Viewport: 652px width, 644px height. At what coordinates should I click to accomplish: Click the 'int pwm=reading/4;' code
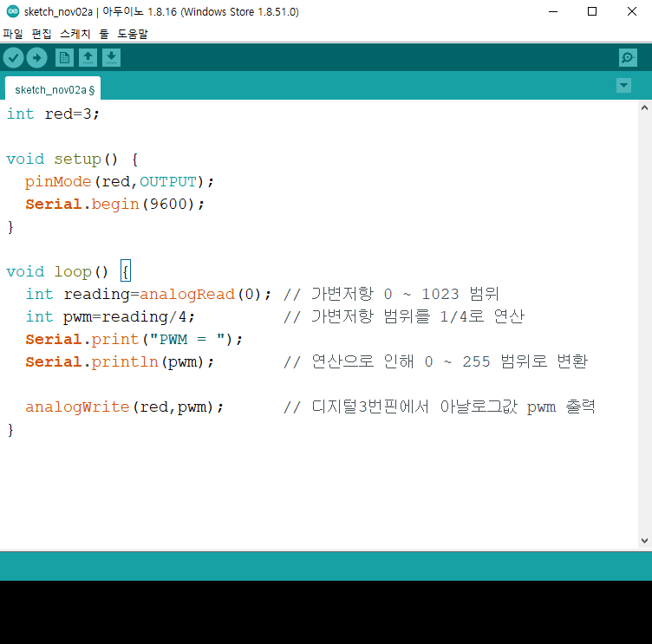pyautogui.click(x=110, y=317)
